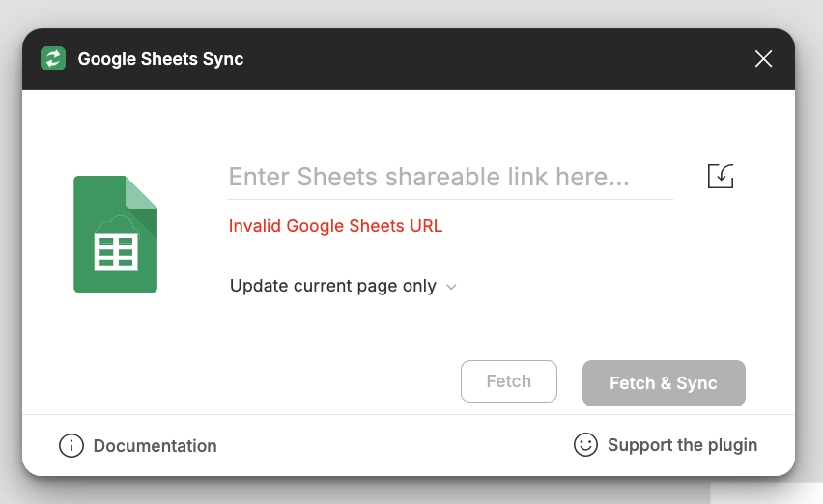Click the Invalid Google Sheets URL error message

pos(335,226)
